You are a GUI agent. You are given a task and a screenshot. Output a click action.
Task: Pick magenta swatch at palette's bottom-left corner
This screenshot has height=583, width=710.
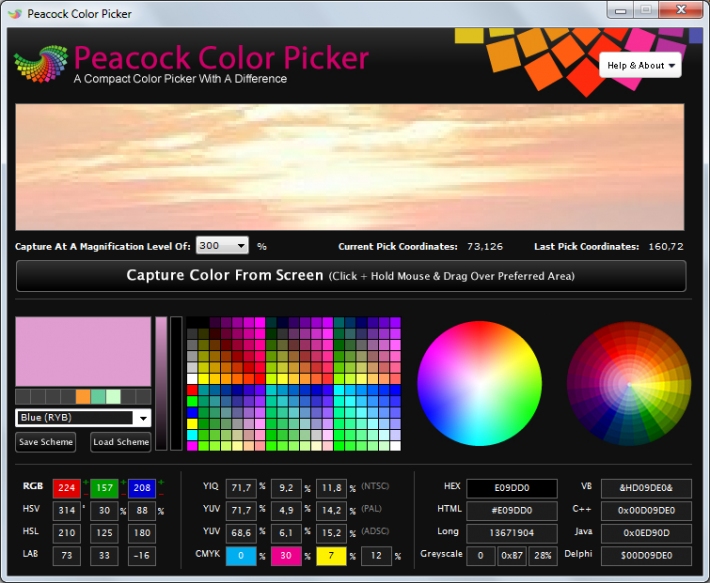192,446
